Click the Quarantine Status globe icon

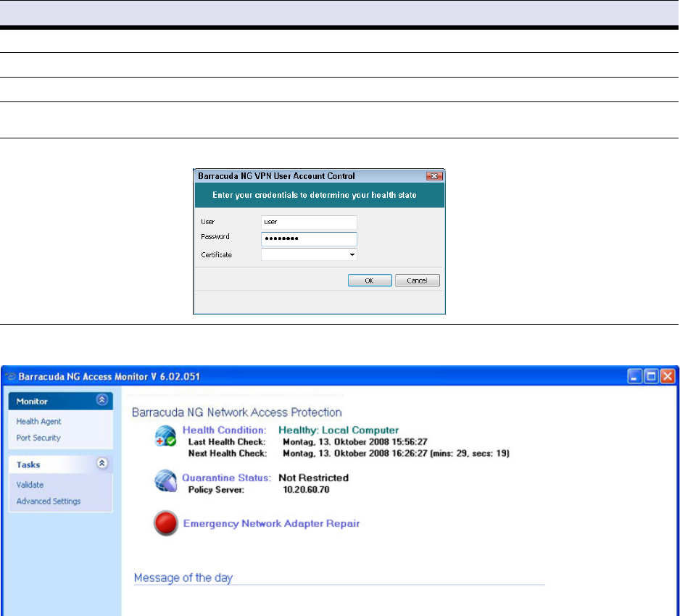click(166, 480)
